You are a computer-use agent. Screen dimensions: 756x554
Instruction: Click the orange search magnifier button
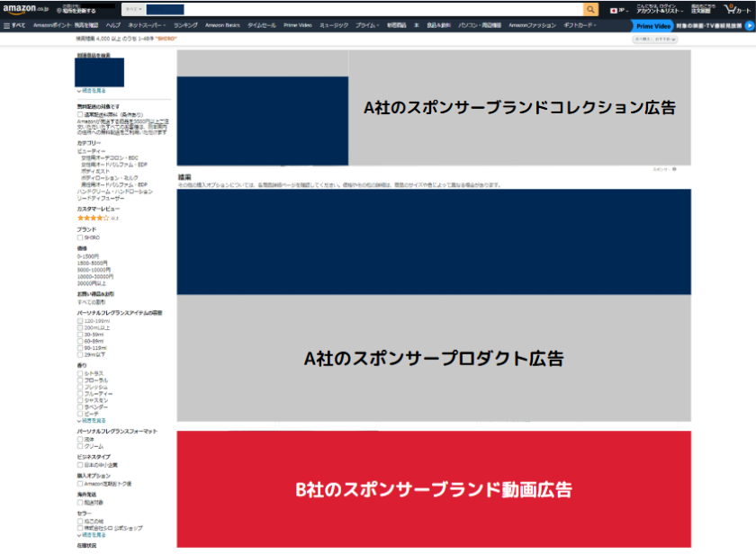(590, 9)
